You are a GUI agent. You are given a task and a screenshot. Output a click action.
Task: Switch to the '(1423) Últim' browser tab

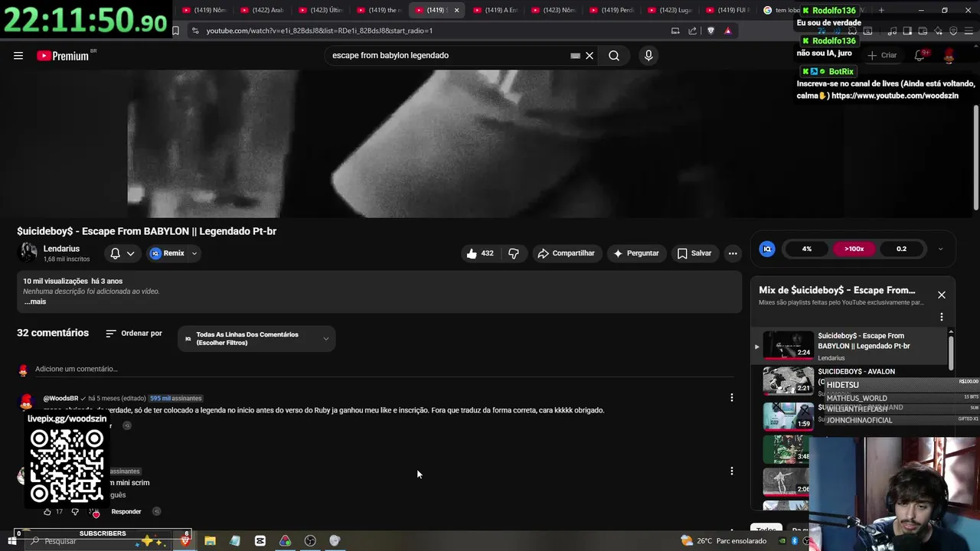click(x=320, y=10)
